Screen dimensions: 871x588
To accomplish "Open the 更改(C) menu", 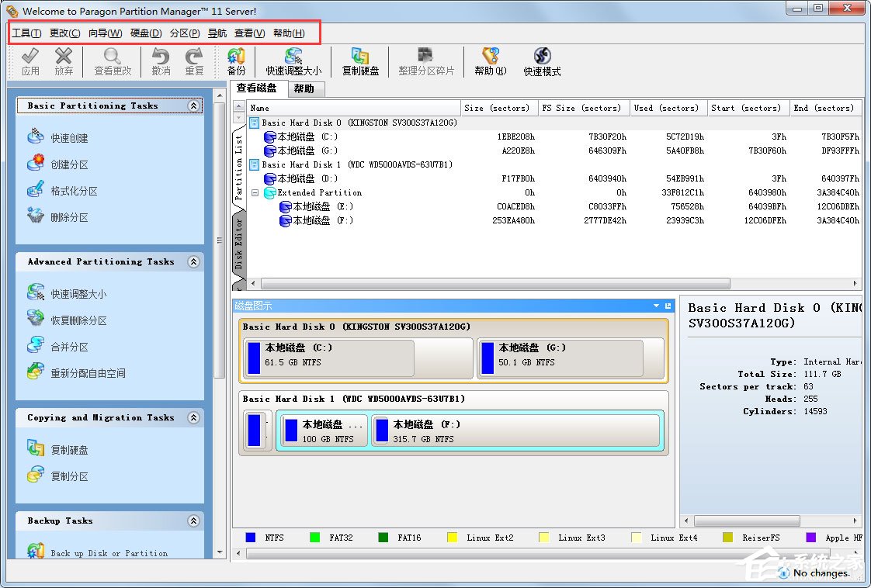I will coord(65,33).
